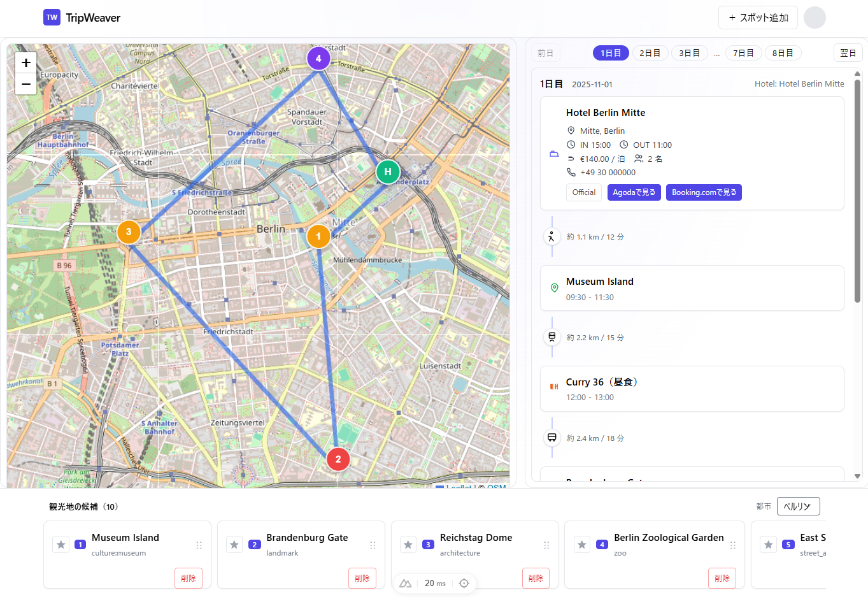Click the crosshair icon in bottom widget
The width and height of the screenshot is (868, 597).
click(464, 583)
